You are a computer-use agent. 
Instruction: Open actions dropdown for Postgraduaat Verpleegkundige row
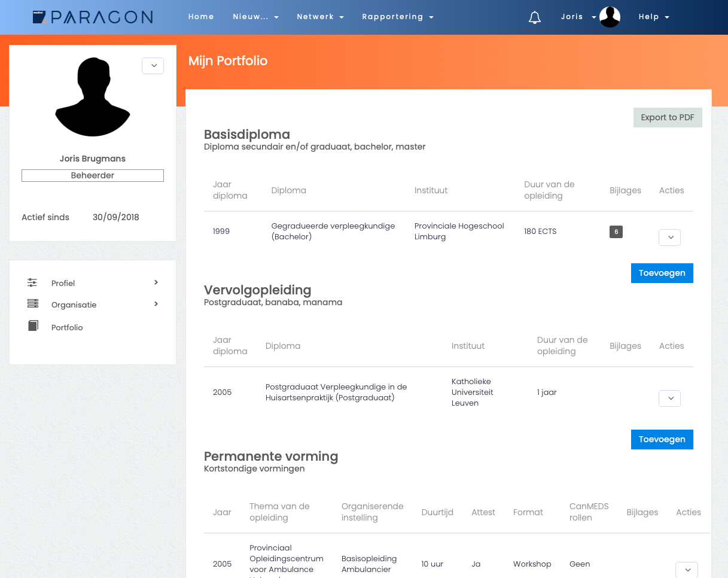coord(669,398)
